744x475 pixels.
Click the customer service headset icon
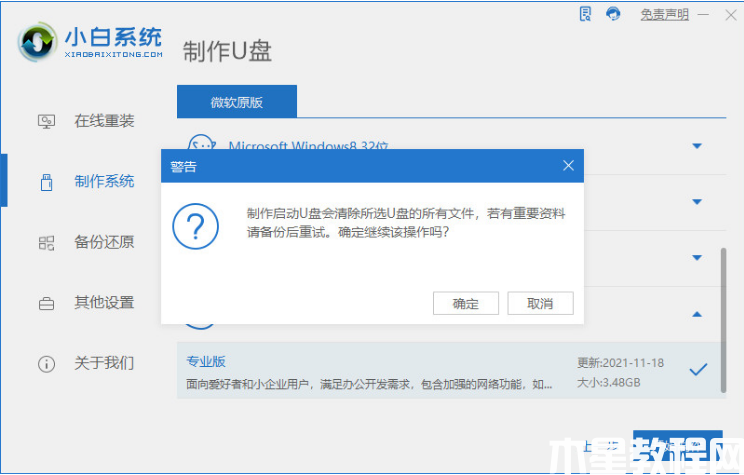[x=613, y=14]
